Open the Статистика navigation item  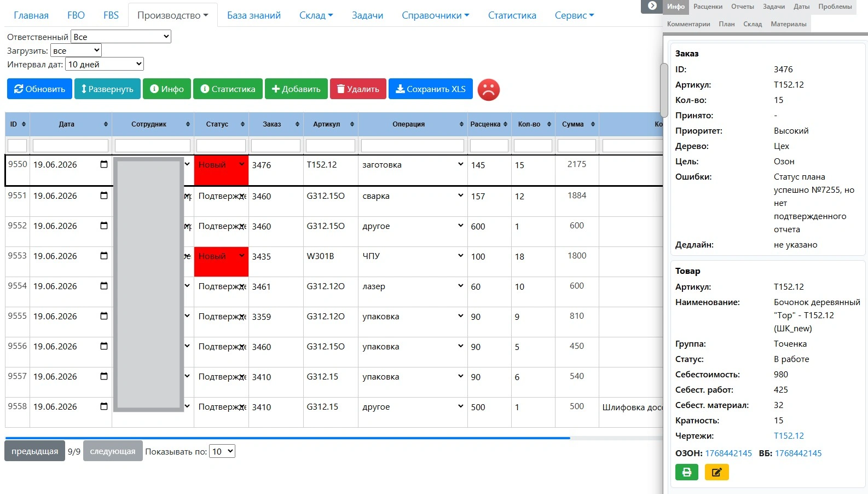512,15
